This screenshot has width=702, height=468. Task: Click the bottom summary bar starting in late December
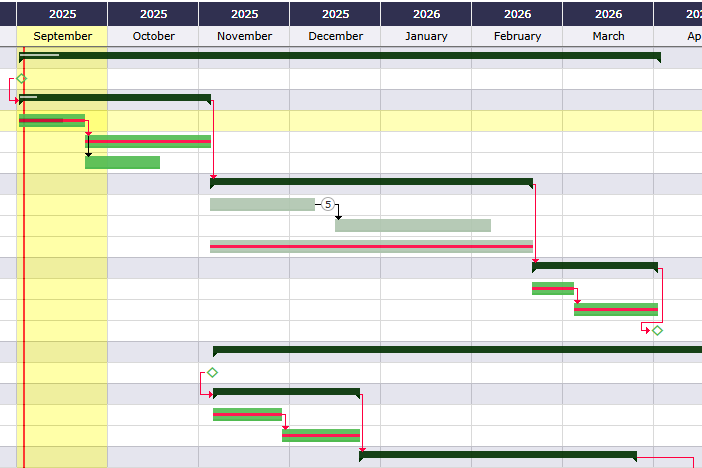(497, 455)
